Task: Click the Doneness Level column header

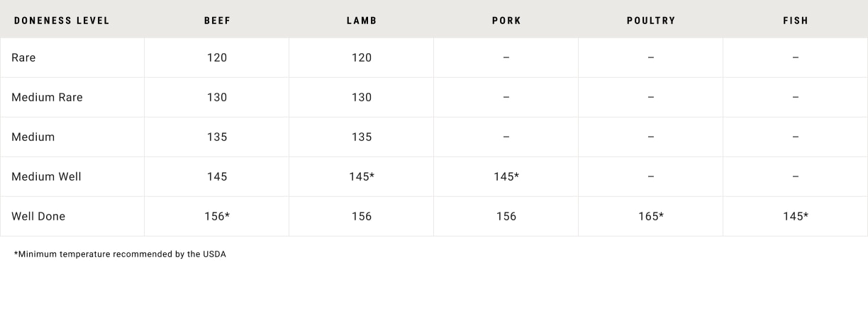Action: click(62, 21)
